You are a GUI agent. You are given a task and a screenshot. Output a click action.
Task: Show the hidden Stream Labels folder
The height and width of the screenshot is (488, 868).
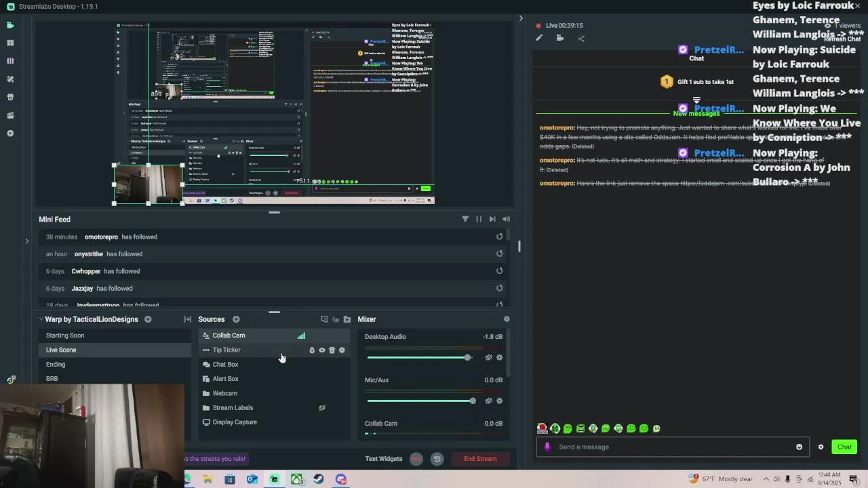[322, 408]
